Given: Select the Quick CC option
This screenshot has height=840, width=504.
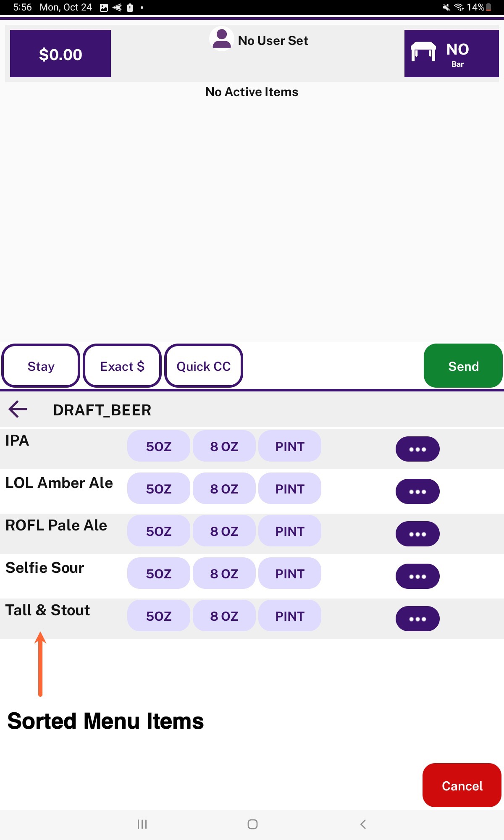Looking at the screenshot, I should (x=204, y=366).
